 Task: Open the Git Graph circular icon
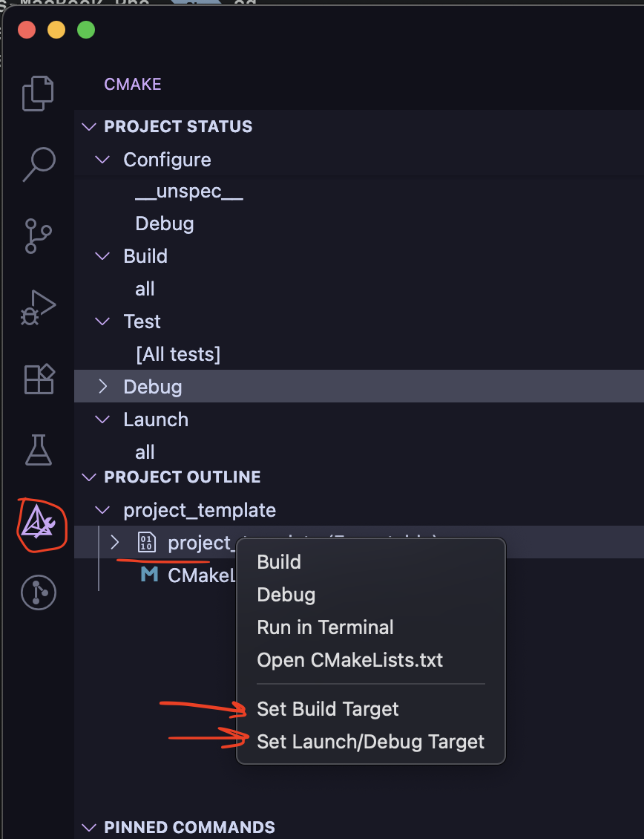click(38, 592)
